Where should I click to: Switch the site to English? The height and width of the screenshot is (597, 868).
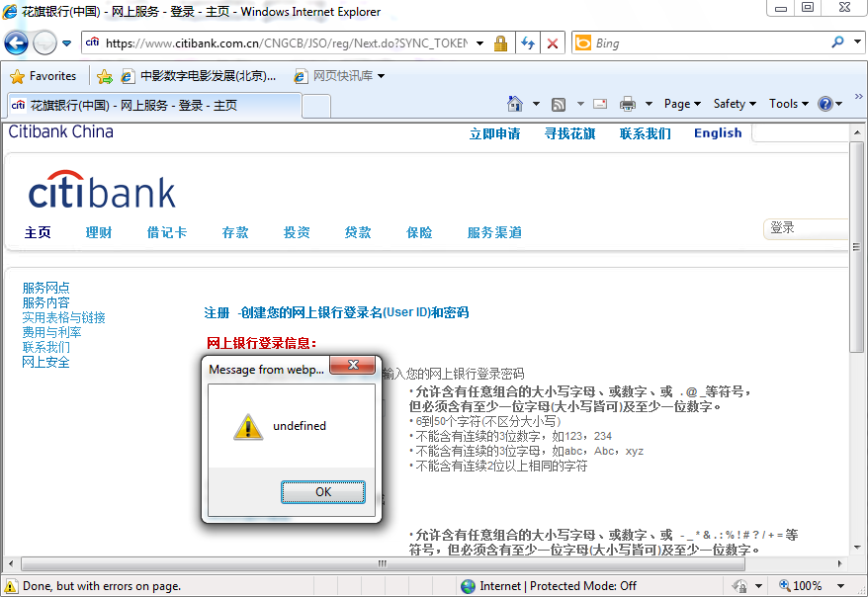pyautogui.click(x=718, y=133)
